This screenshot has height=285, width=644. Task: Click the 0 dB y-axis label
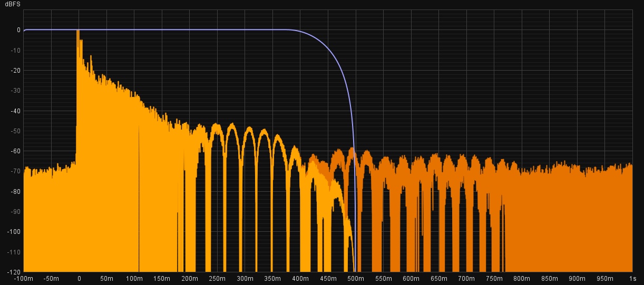(x=18, y=30)
